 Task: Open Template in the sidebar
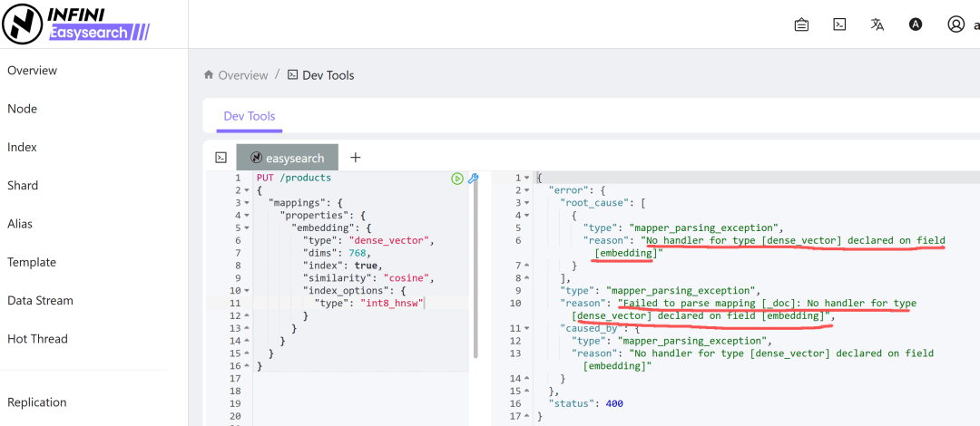click(x=32, y=262)
